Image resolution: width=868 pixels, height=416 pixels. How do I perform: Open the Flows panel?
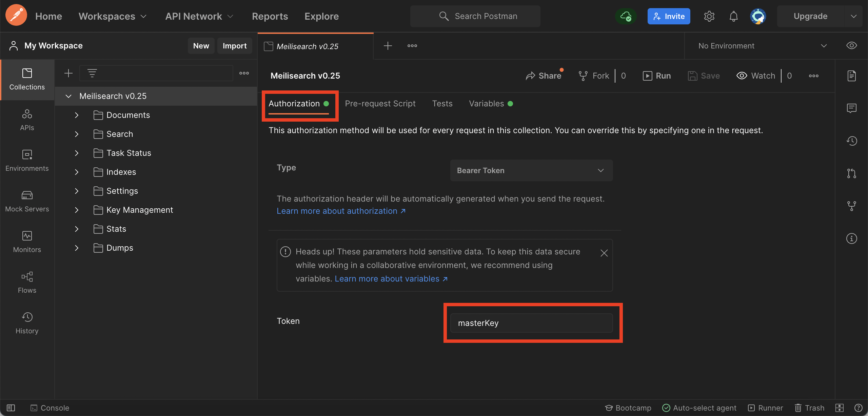pos(27,283)
